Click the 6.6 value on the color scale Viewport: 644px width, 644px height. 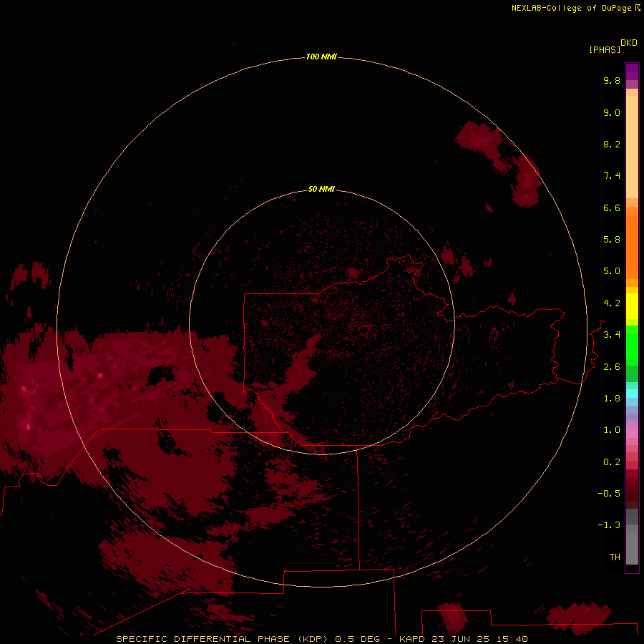click(x=612, y=208)
